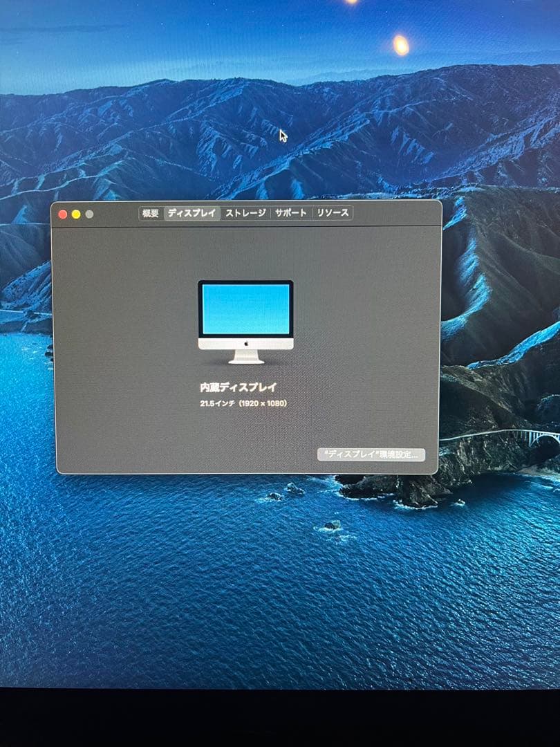Viewport: 560px width, 747px height.
Task: Click the grayed-out zoom button
Action: (x=88, y=213)
